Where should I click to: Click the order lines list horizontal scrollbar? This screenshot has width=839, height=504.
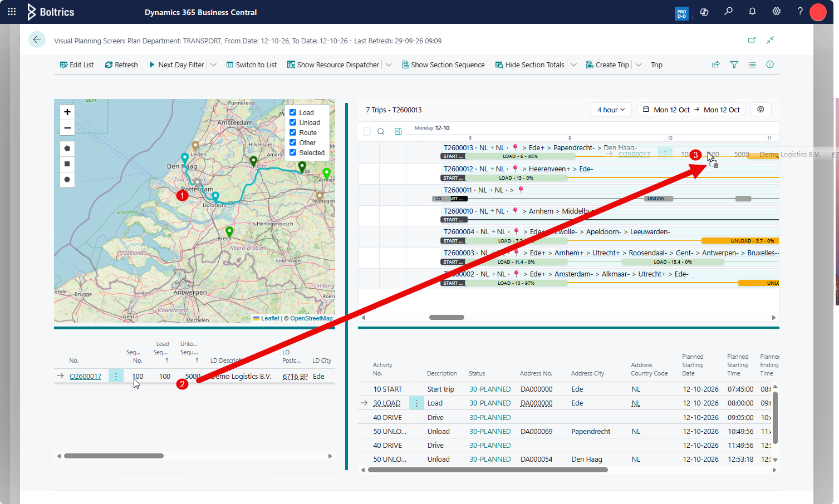tap(114, 456)
